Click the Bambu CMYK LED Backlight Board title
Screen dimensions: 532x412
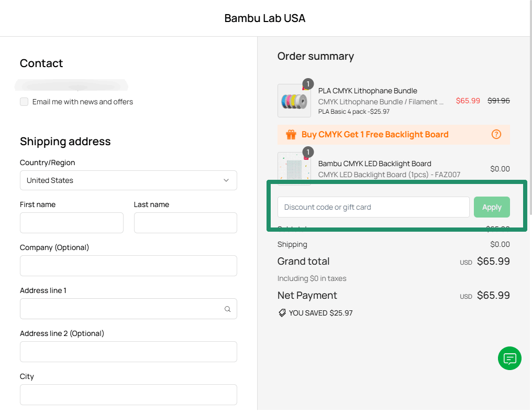tap(374, 164)
